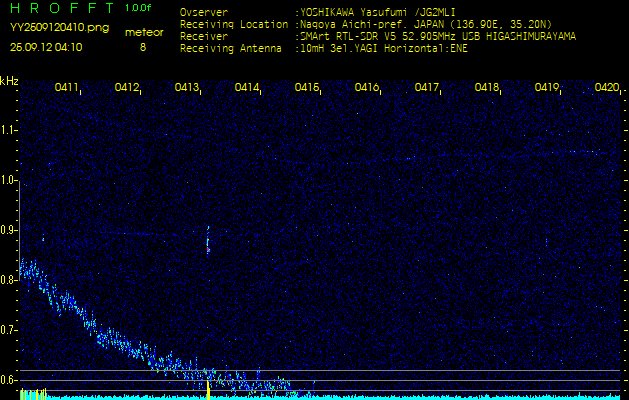Image resolution: width=629 pixels, height=400 pixels.
Task: Select the 1.0 kHz frequency label
Action: 9,180
